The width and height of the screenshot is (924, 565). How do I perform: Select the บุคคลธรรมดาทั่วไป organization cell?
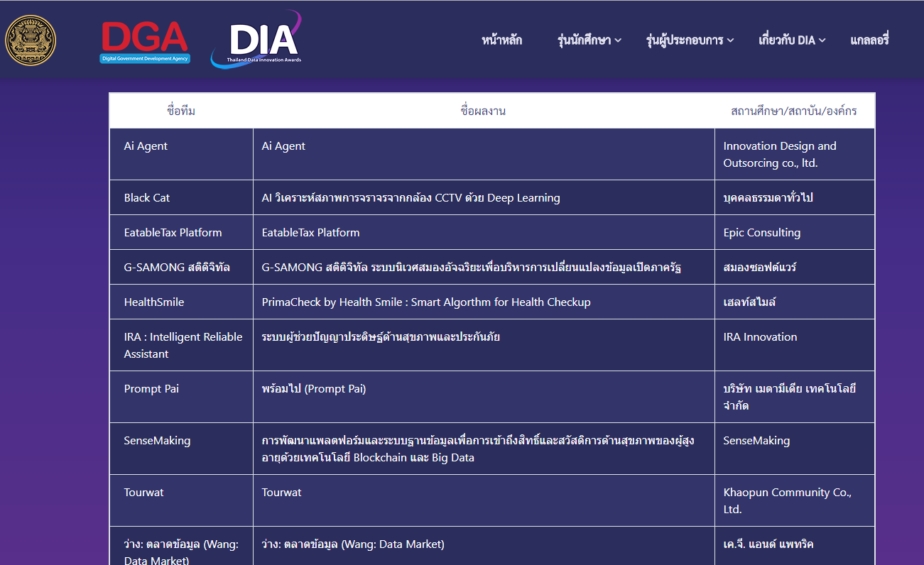[794, 197]
